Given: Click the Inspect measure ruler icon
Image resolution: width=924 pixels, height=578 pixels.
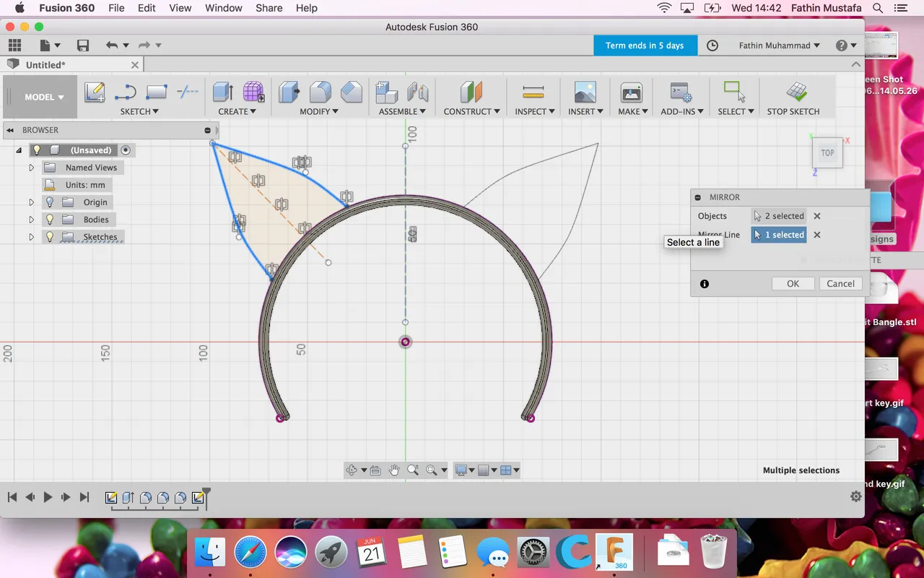Looking at the screenshot, I should tap(533, 92).
